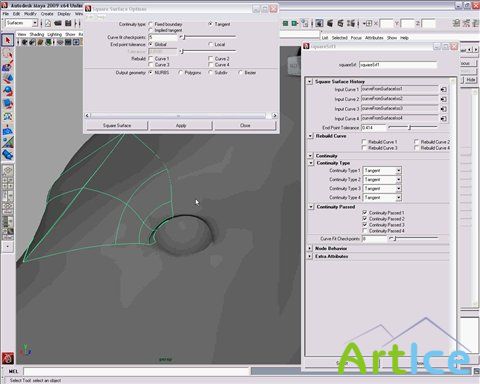480x384 pixels.
Task: Click Input Curve 1 connection arrow icon
Action: (x=443, y=89)
